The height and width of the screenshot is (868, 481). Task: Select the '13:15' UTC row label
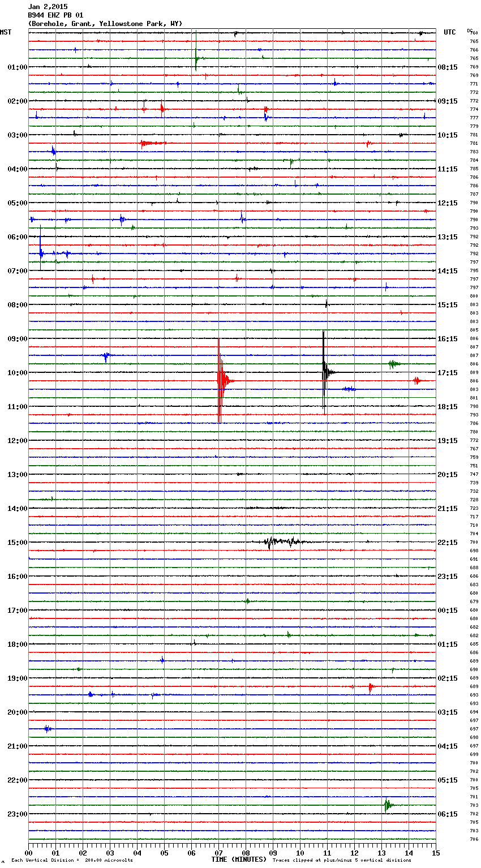[x=448, y=237]
